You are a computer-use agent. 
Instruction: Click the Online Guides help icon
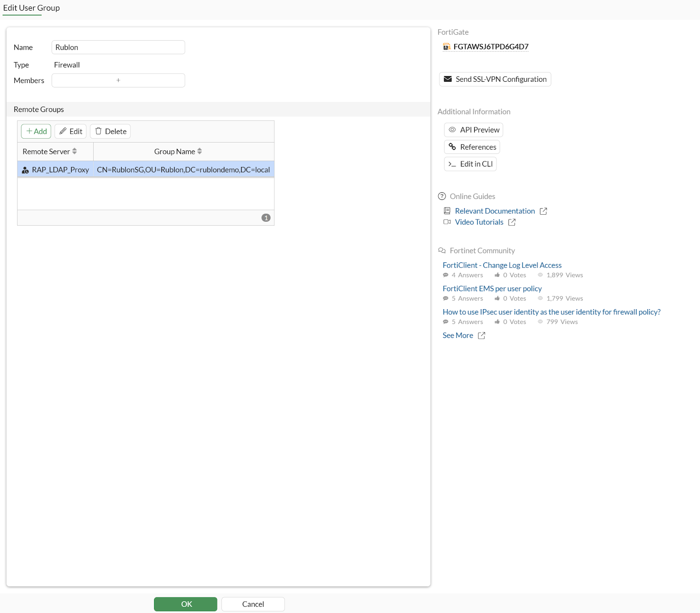pos(442,196)
